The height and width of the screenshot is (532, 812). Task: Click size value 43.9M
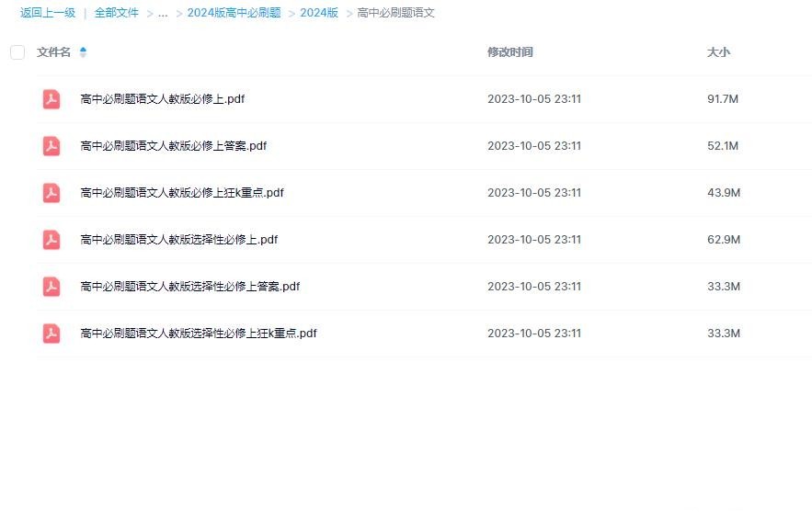(x=724, y=193)
